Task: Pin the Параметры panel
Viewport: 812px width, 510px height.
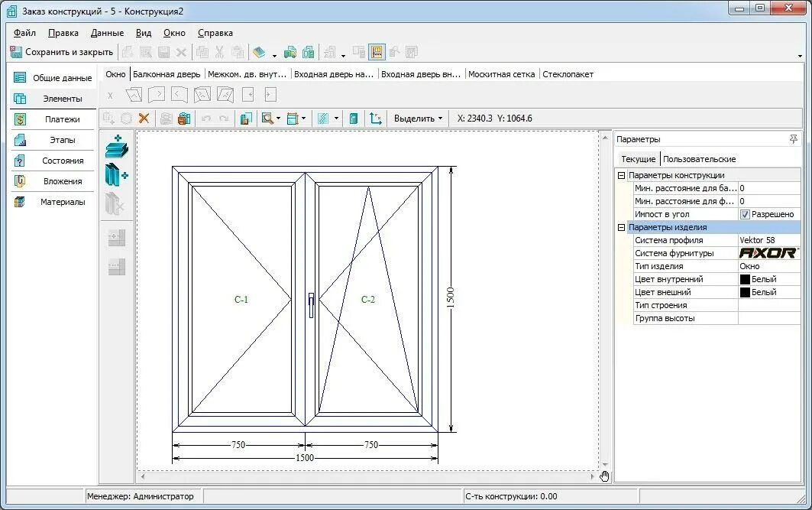Action: pyautogui.click(x=793, y=139)
